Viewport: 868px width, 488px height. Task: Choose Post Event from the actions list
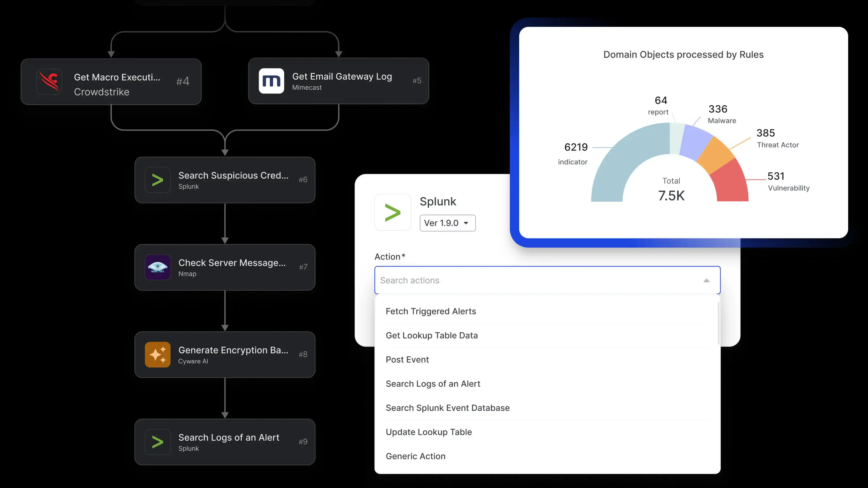(407, 360)
